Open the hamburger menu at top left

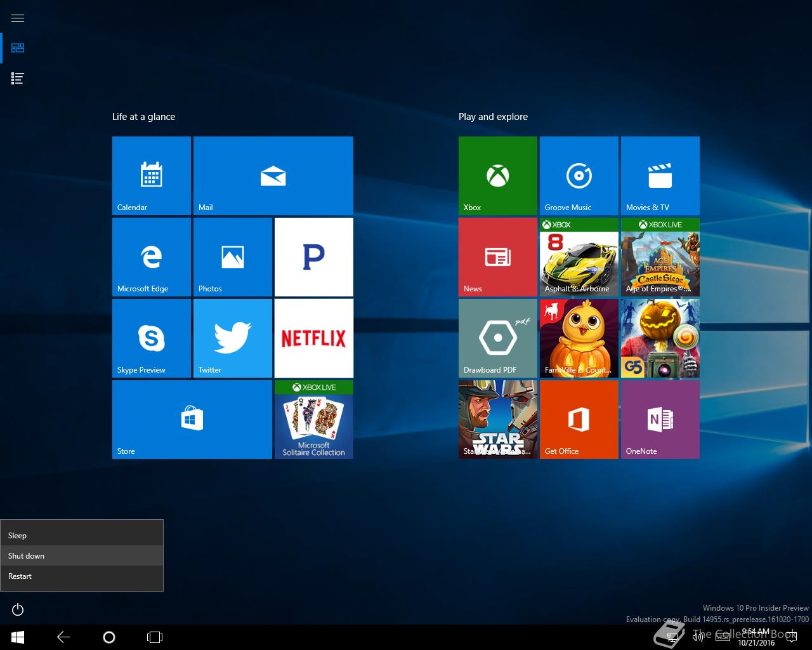pyautogui.click(x=18, y=18)
